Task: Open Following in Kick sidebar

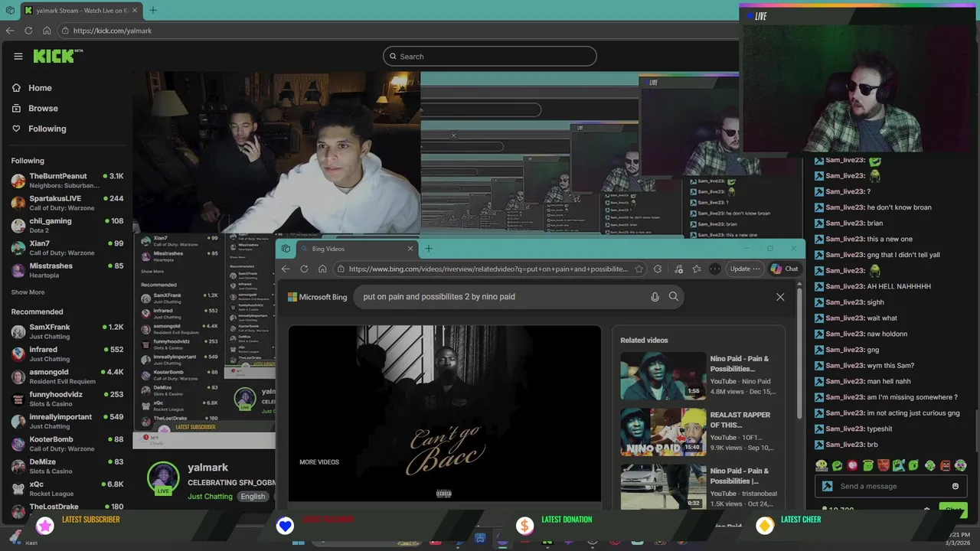Action: tap(38, 129)
